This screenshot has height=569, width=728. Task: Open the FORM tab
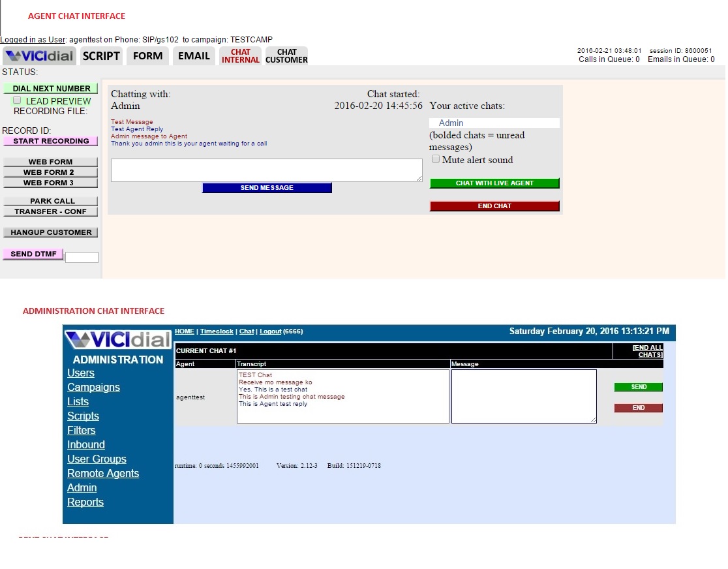[x=147, y=55]
